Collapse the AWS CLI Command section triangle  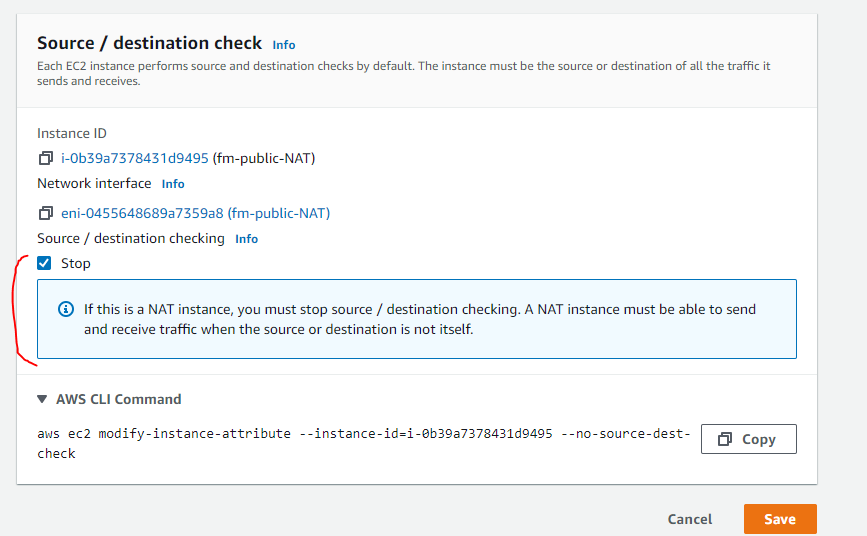[42, 399]
